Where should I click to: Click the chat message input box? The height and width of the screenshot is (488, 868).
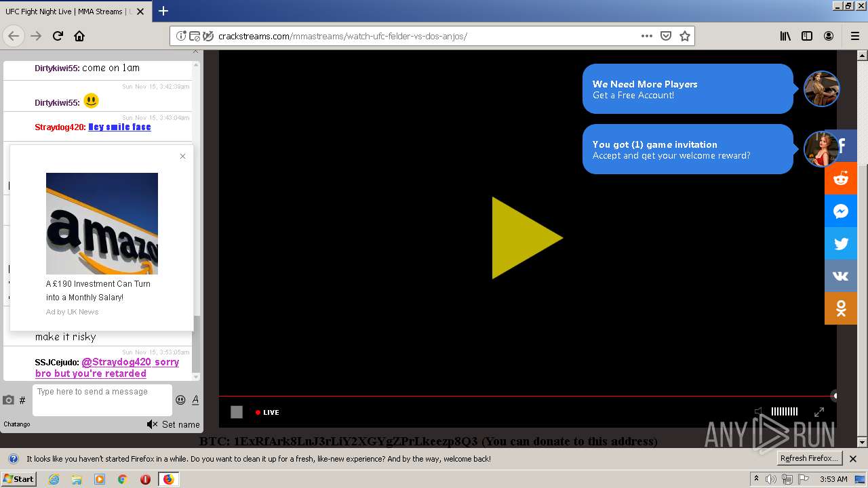[x=102, y=400]
